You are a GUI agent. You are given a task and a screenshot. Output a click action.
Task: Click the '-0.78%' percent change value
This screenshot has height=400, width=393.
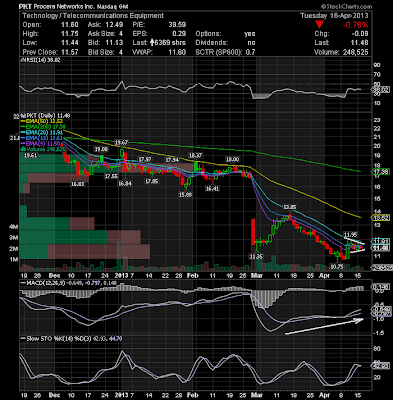click(356, 25)
